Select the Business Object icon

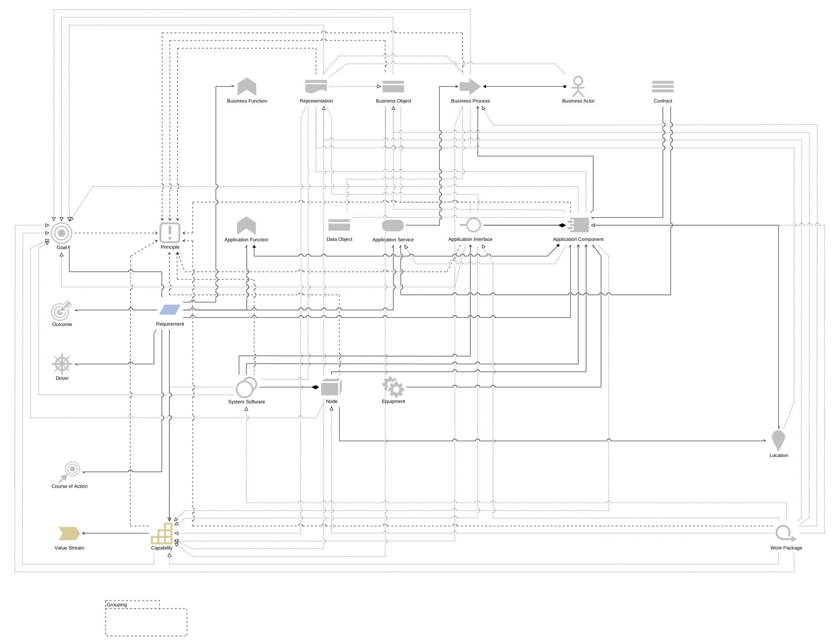pos(393,86)
